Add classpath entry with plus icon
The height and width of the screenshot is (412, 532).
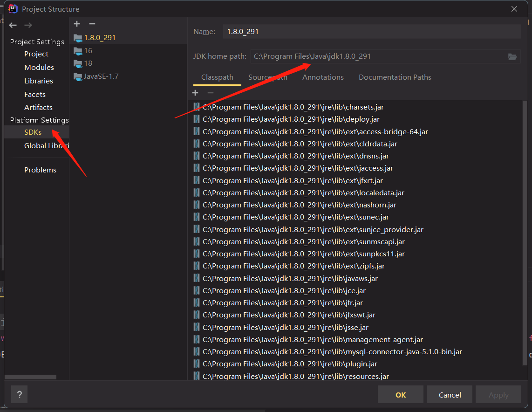click(195, 93)
